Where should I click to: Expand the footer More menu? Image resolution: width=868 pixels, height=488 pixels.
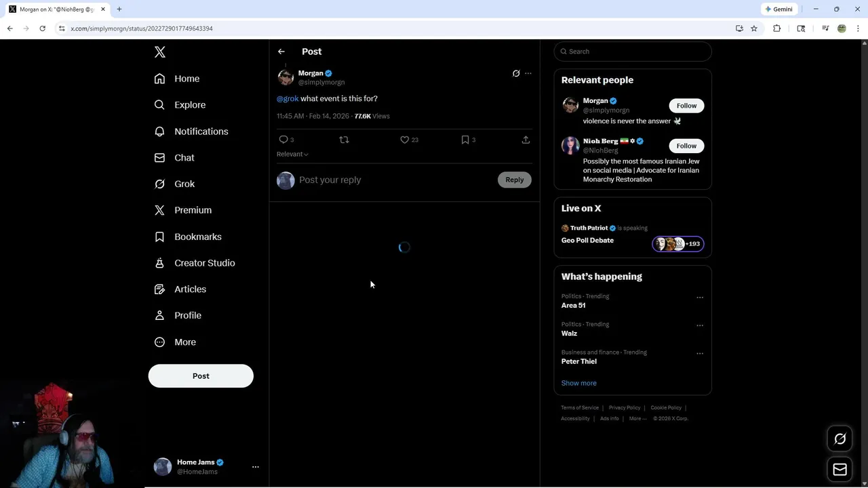637,418
